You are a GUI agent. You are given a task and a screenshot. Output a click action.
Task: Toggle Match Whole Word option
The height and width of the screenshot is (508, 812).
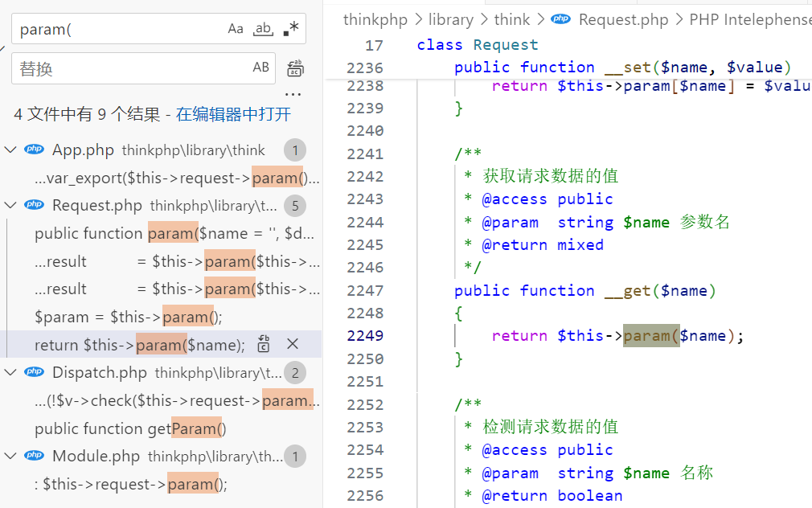[x=263, y=29]
